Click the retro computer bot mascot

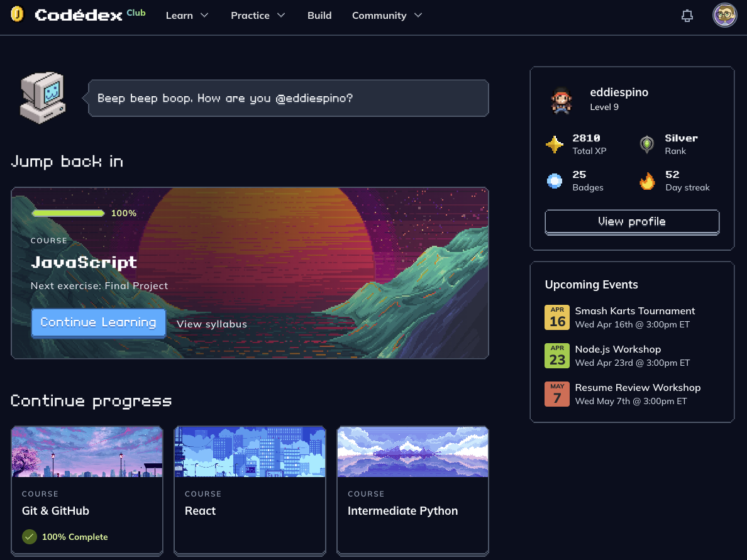point(43,97)
